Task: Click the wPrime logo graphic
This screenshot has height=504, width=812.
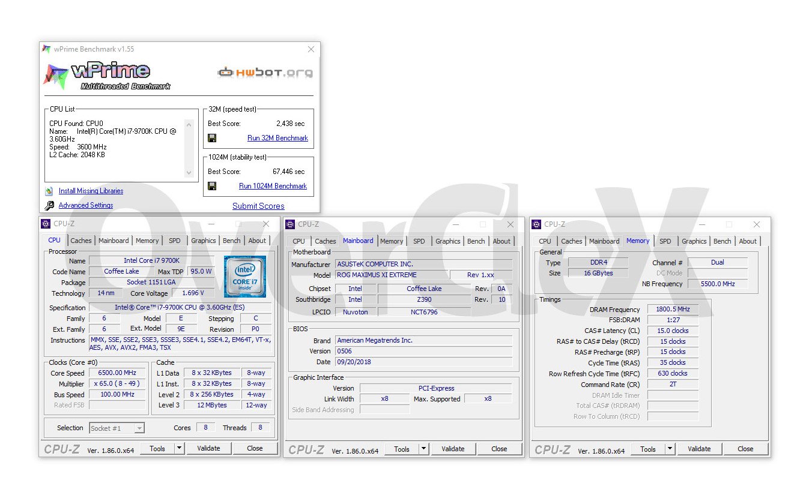Action: point(107,76)
